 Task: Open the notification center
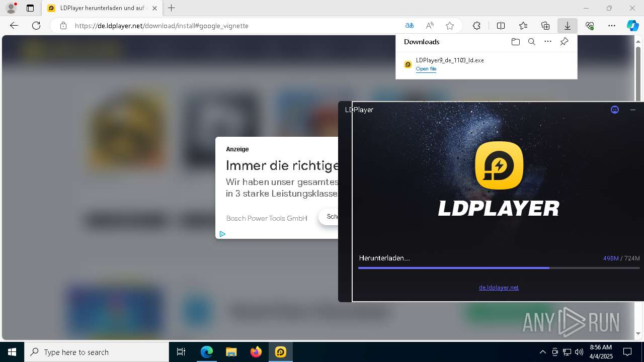(627, 352)
